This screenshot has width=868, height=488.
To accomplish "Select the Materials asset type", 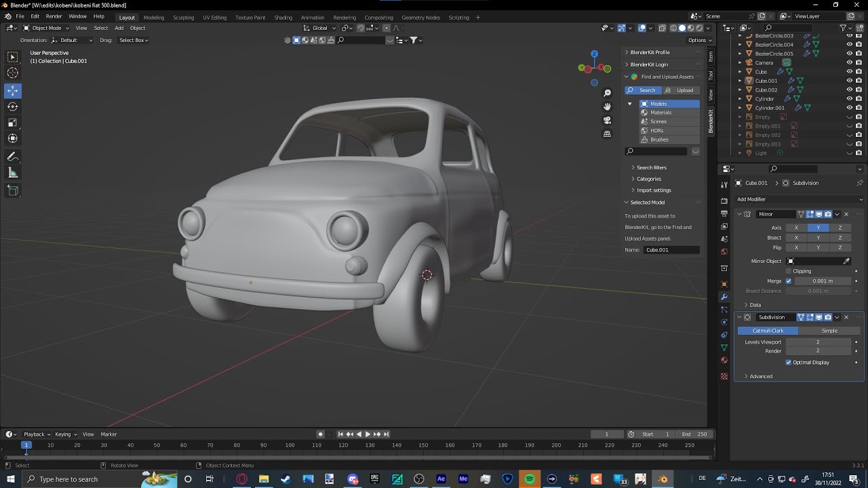I will (x=669, y=113).
